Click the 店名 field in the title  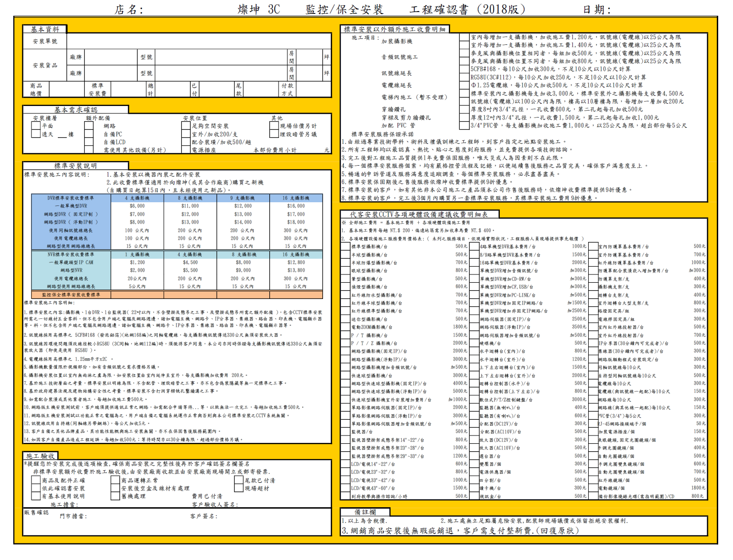[129, 9]
